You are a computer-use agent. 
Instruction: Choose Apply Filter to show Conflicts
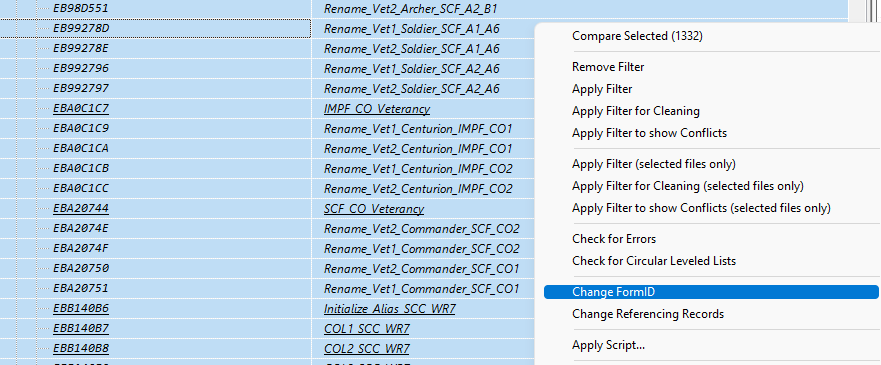[x=649, y=133]
